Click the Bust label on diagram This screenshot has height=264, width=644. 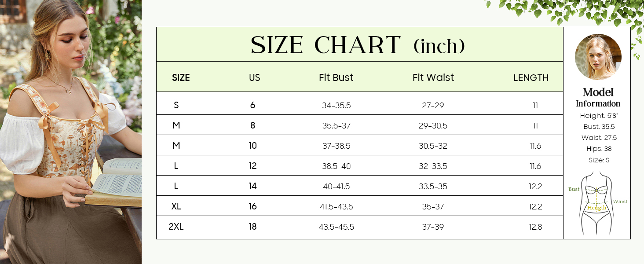coord(574,189)
